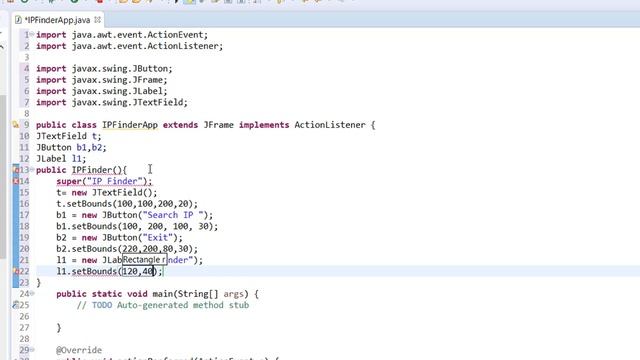Click 'JTextField t;' declaration on line 10
Viewport: 640px width, 360px height.
click(x=69, y=136)
